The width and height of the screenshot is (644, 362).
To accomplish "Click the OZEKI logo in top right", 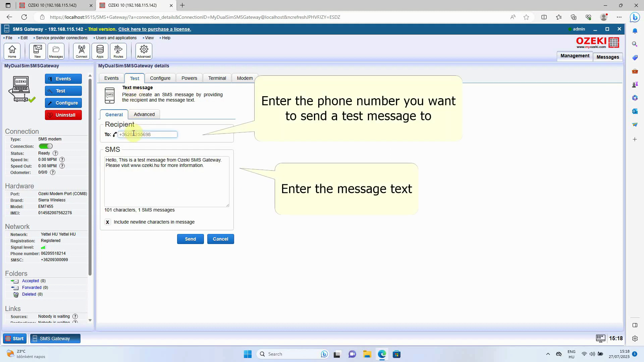I will [597, 43].
